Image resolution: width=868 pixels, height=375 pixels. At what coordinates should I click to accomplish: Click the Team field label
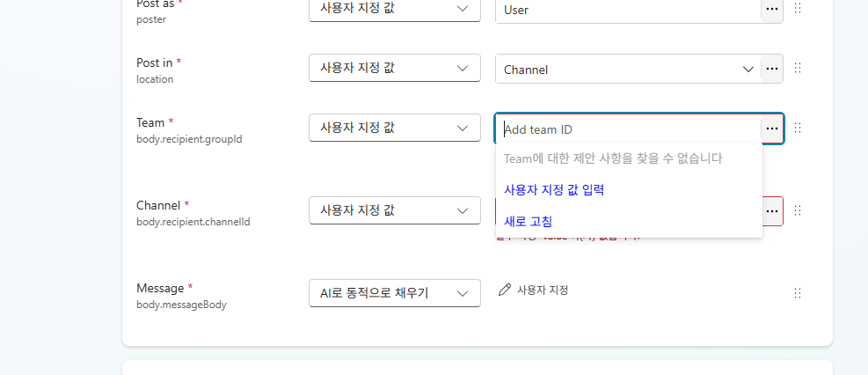pos(150,122)
